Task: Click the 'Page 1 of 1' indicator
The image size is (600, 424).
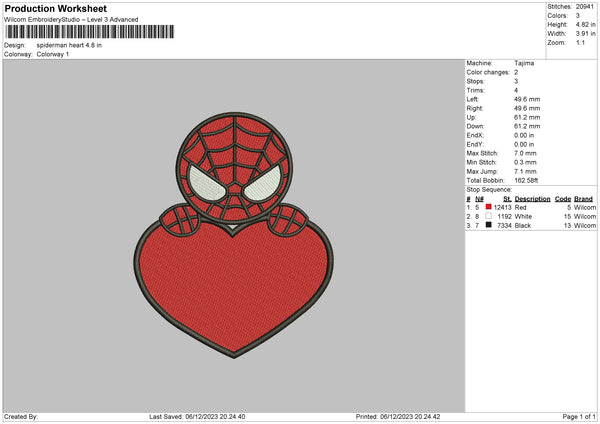Action: [x=579, y=416]
